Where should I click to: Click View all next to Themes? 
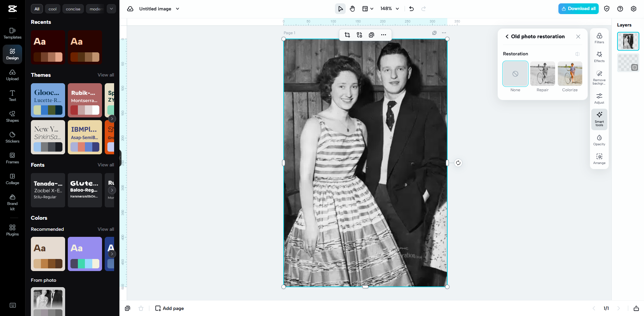[x=106, y=75]
